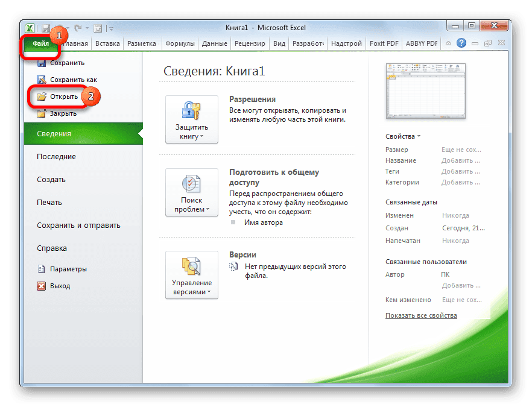This screenshot has width=532, height=407.
Task: Click the Управление версиями icon
Action: coord(191,267)
